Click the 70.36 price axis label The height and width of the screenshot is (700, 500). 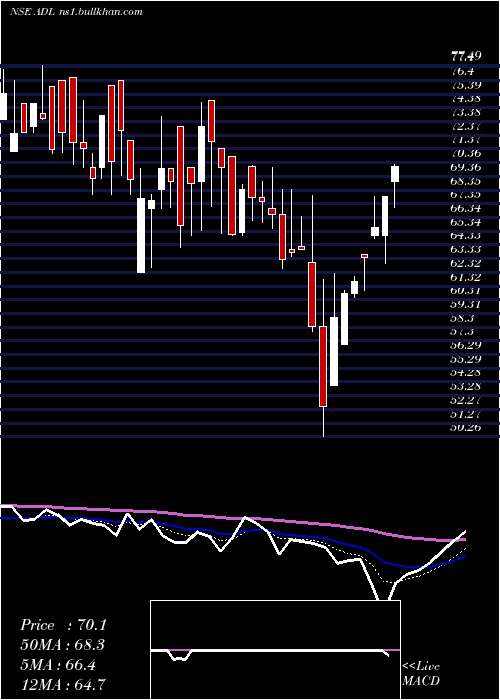click(x=466, y=153)
